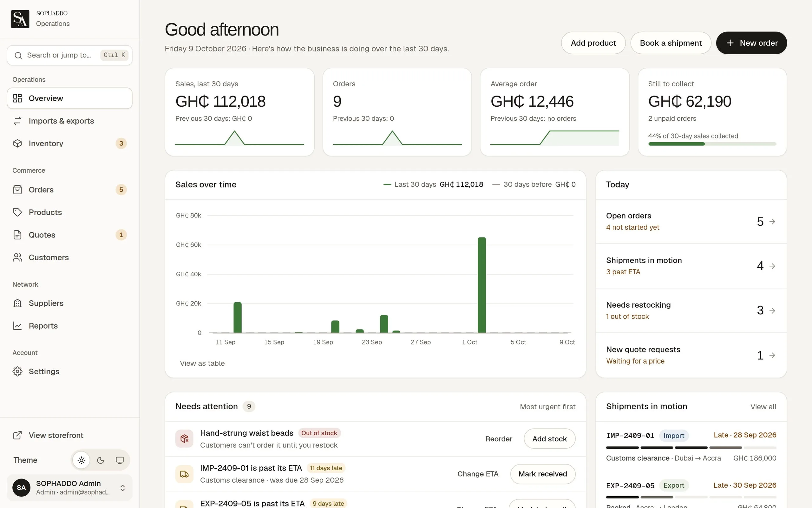
Task: Click the Imports & exports arrows icon
Action: pyautogui.click(x=17, y=121)
